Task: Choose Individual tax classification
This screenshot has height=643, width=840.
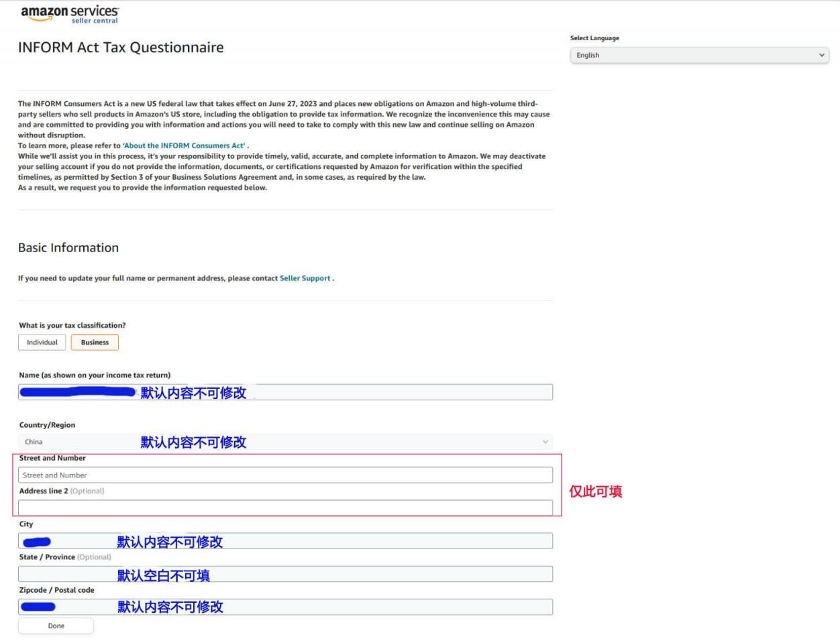Action: (42, 342)
